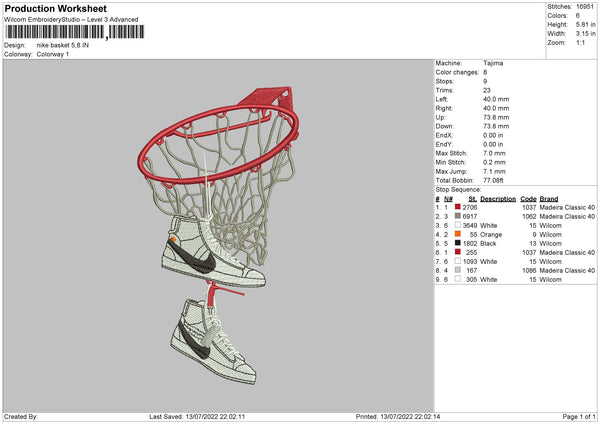This screenshot has width=600, height=424.
Task: Click the 'Orange' description in row 4
Action: tap(491, 235)
